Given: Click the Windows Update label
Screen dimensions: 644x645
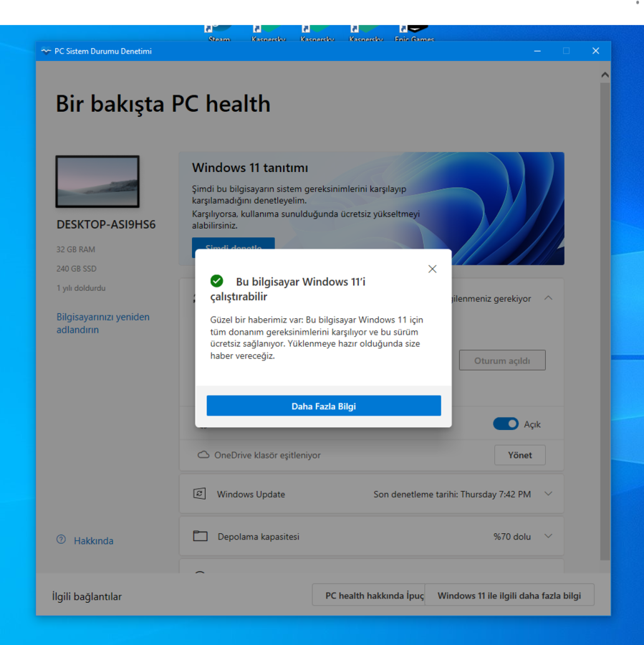Looking at the screenshot, I should [251, 494].
